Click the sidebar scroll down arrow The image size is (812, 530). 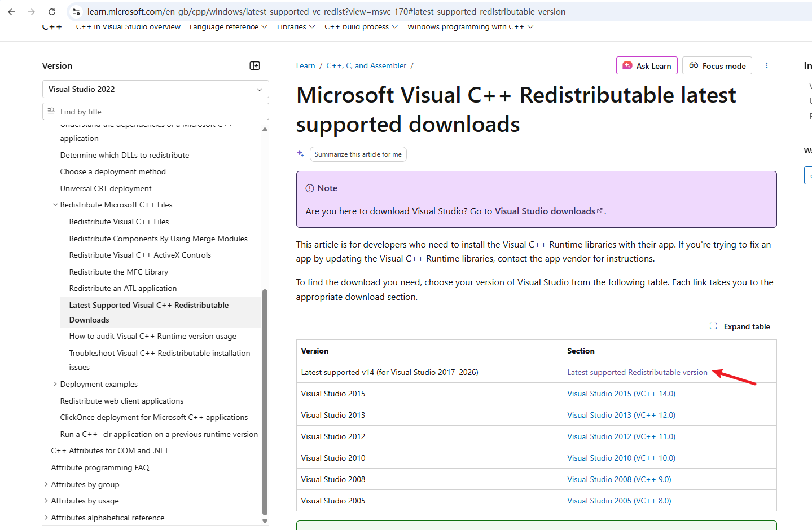[265, 522]
